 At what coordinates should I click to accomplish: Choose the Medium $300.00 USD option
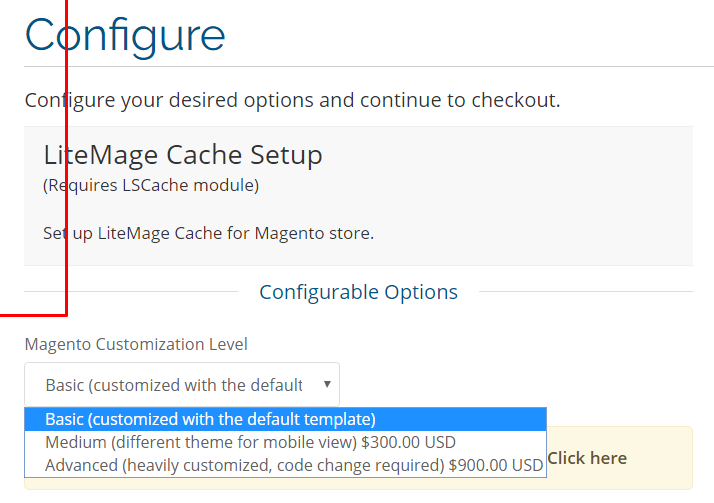point(286,442)
